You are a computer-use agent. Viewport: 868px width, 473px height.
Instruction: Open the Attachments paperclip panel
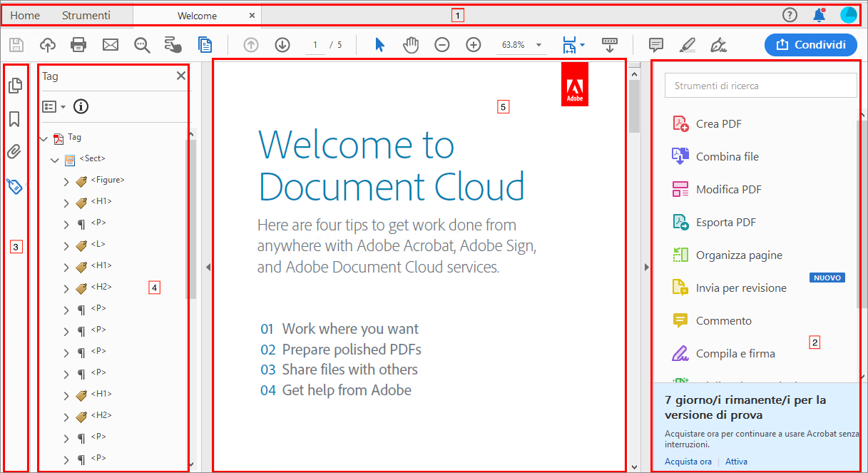[14, 152]
